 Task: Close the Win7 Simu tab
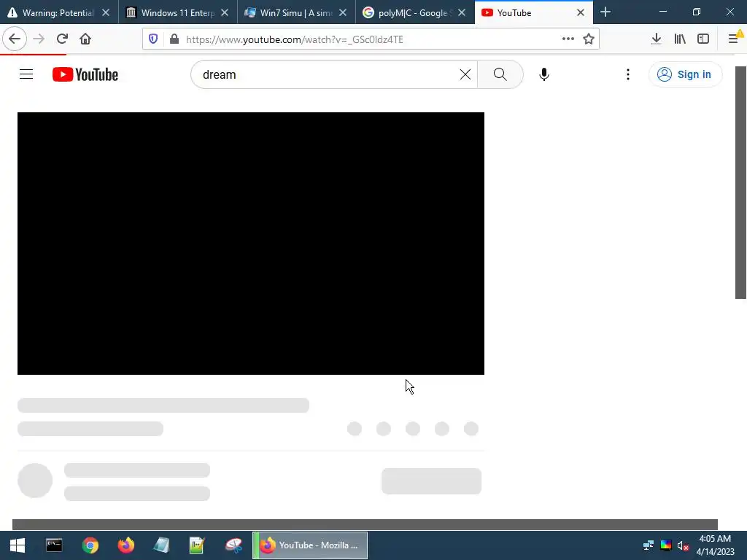[x=343, y=13]
